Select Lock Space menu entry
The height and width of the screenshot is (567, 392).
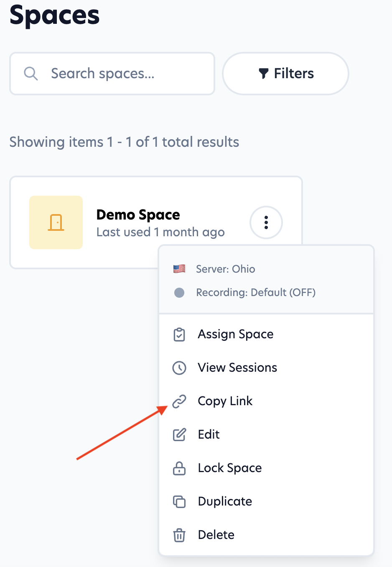pos(266,468)
